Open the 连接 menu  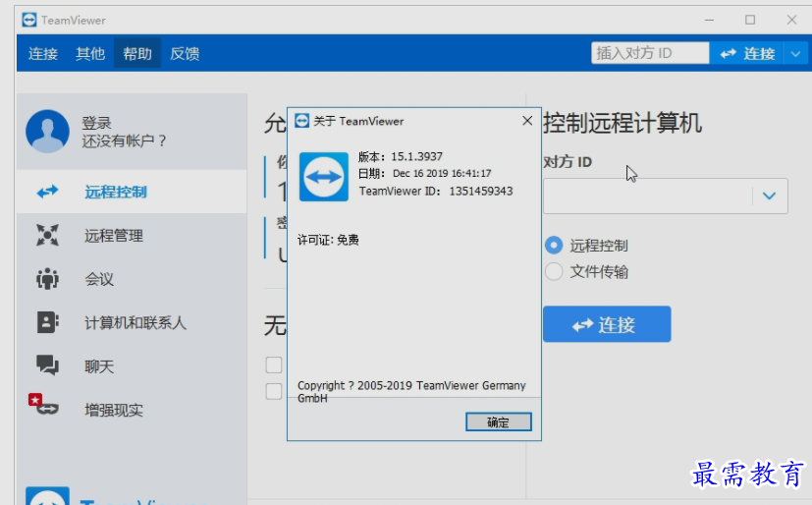[43, 53]
